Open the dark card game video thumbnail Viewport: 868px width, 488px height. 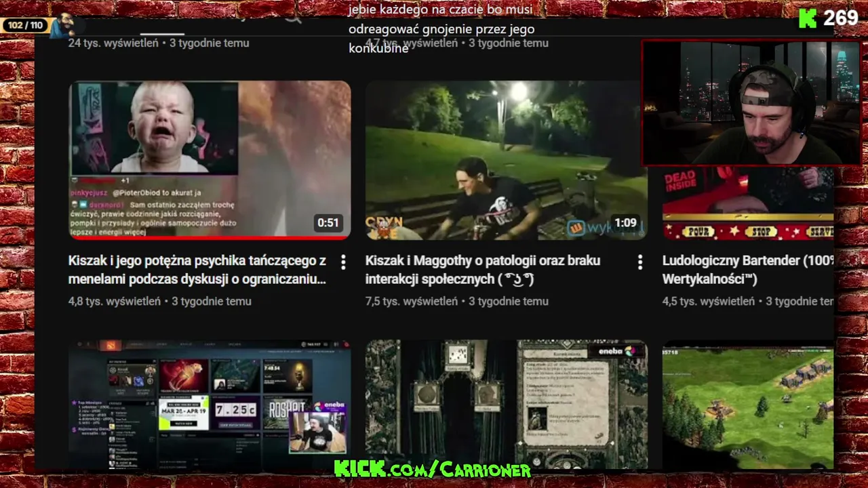click(x=507, y=404)
